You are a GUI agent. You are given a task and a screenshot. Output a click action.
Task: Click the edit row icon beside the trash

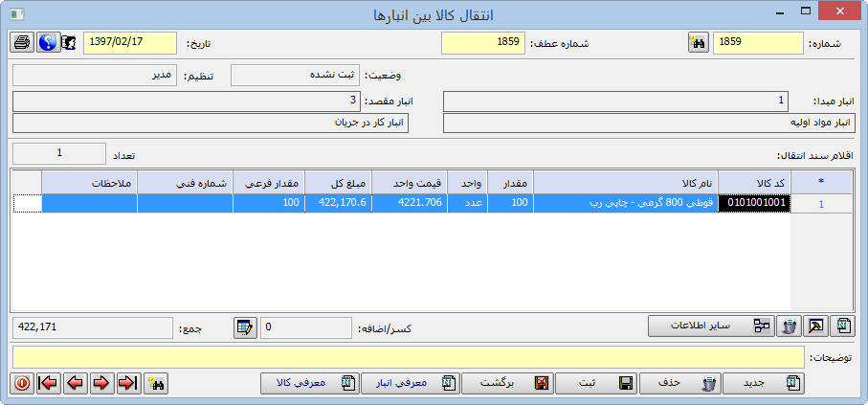click(815, 327)
